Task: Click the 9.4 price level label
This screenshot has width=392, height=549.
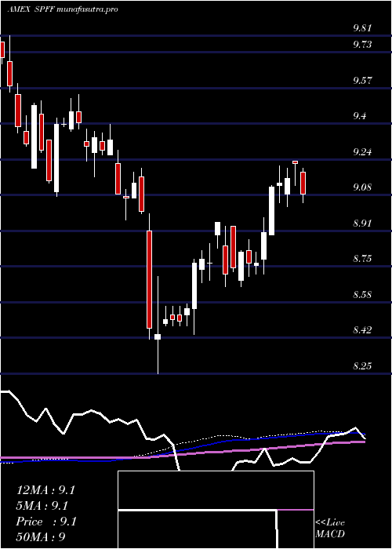Action: 359,116
